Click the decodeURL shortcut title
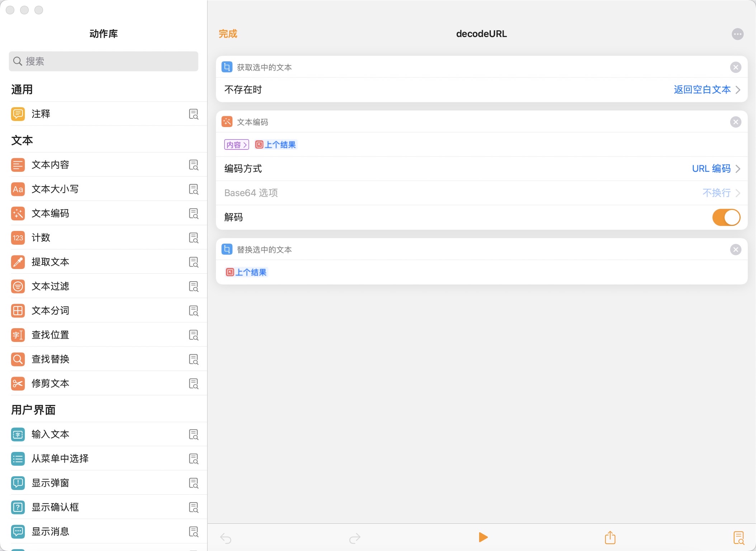Screen dimensions: 756x551 pyautogui.click(x=481, y=34)
